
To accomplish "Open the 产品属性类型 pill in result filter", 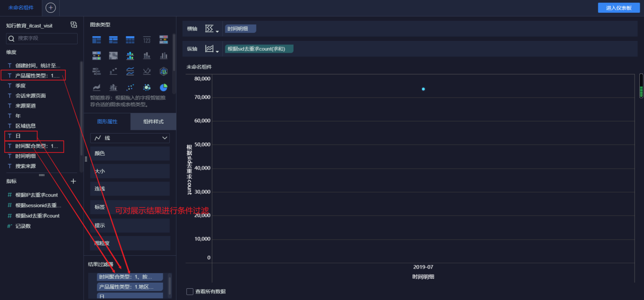I will (x=130, y=287).
